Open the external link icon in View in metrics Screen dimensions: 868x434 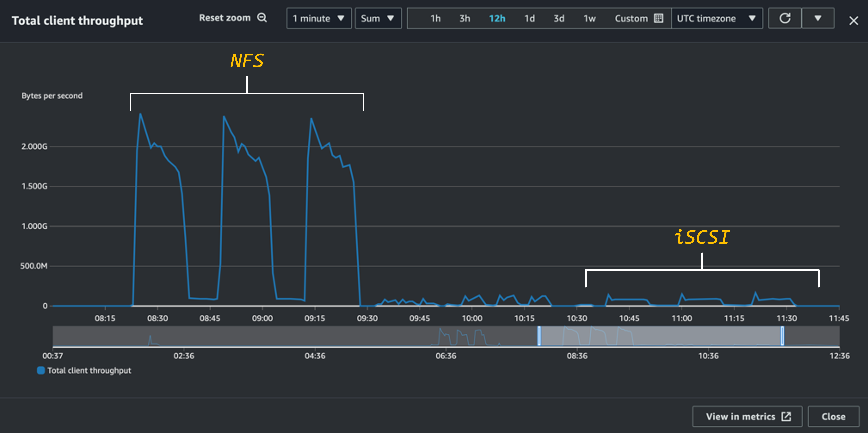tap(786, 417)
